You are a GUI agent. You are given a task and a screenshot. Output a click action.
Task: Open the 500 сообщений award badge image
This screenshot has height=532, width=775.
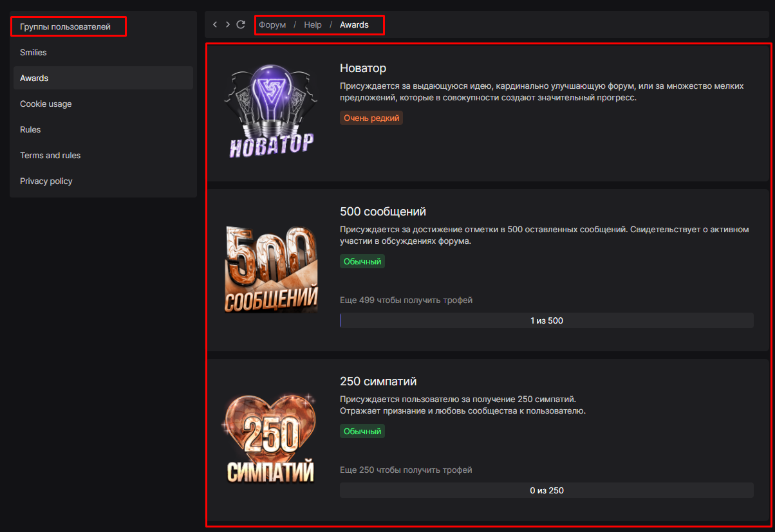click(x=270, y=269)
